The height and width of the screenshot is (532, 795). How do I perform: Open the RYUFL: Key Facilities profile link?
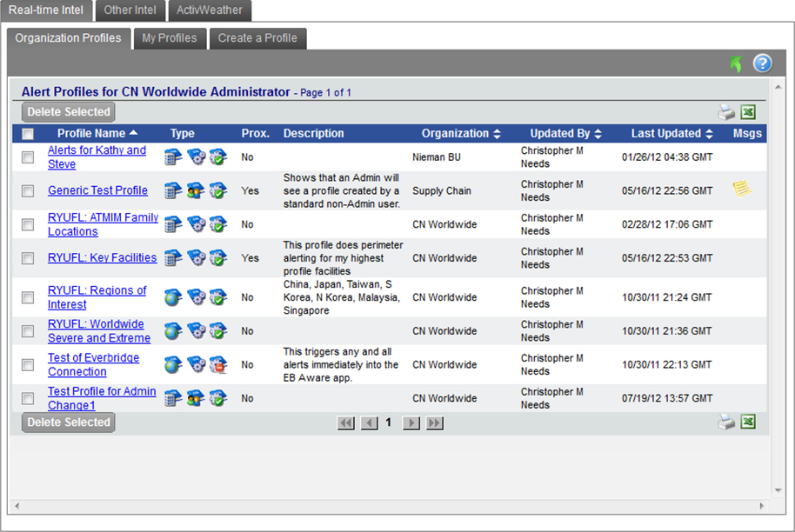point(102,257)
